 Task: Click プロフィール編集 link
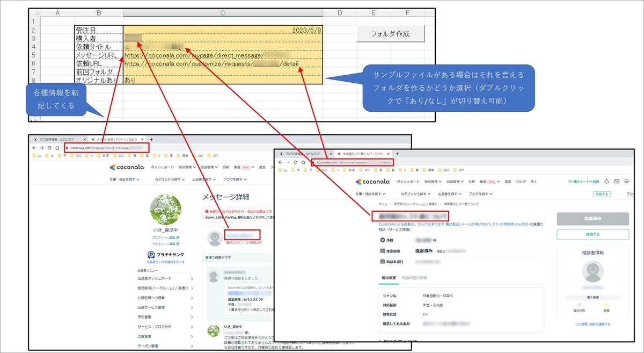point(165,237)
